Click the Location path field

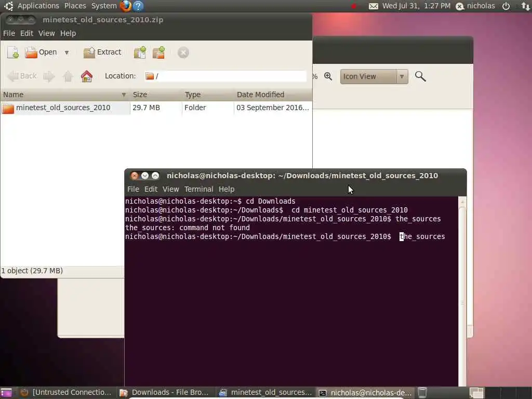(x=225, y=76)
